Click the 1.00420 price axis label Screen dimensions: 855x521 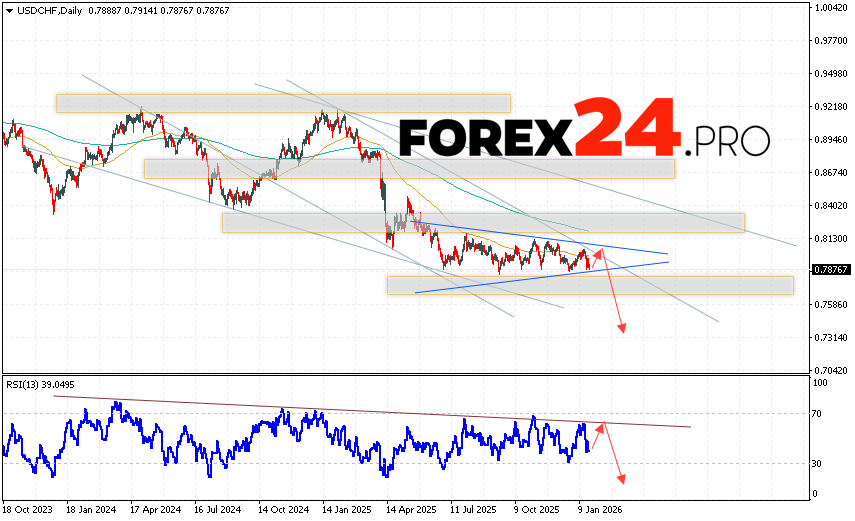[x=831, y=8]
